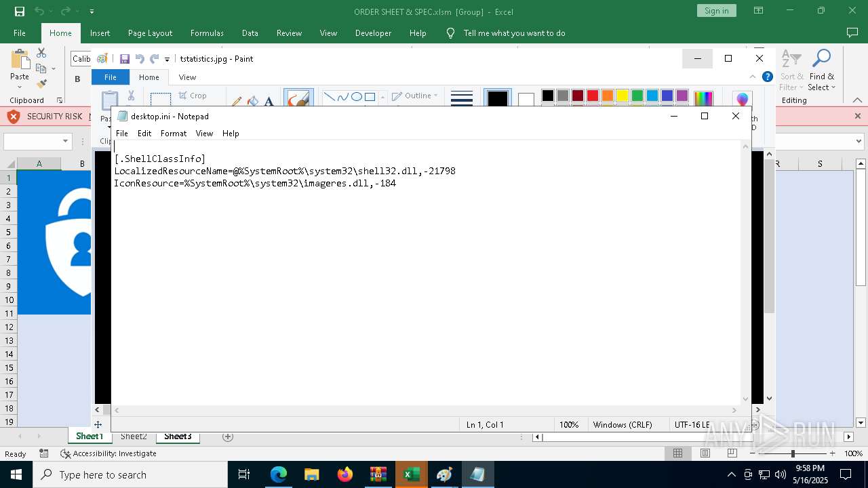Select Color 1 black box in Paint
Viewport: 868px width, 488px height.
point(497,99)
